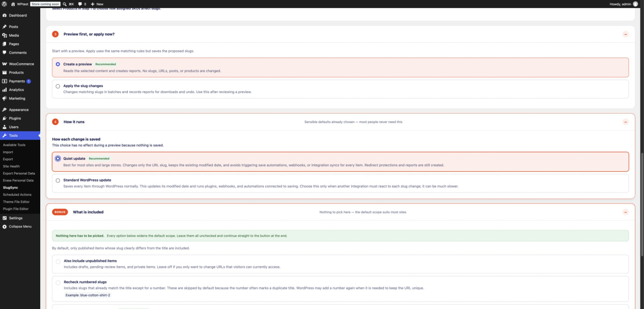The height and width of the screenshot is (309, 644).
Task: Click the Settings sliders icon
Action: click(5, 218)
